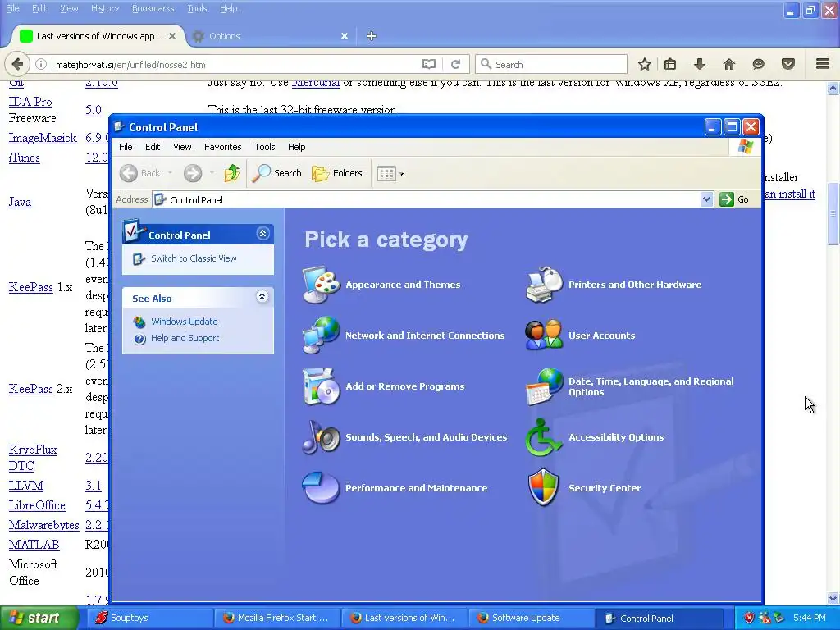Screen dimensions: 840x630
Task: Open a new Firefox tab
Action: pos(372,36)
